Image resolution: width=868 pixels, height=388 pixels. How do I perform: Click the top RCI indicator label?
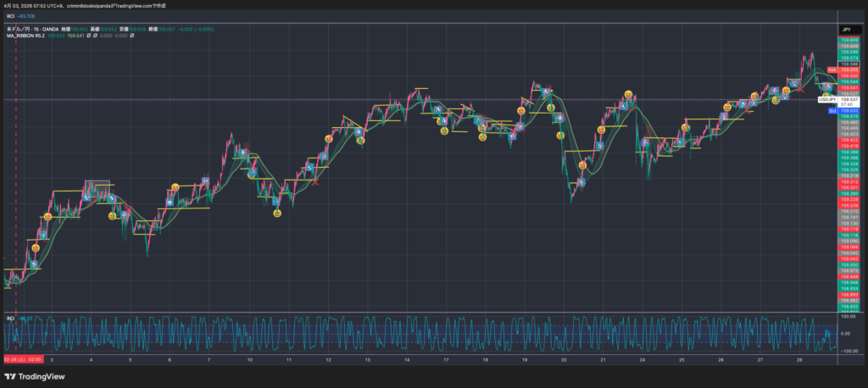pos(11,15)
